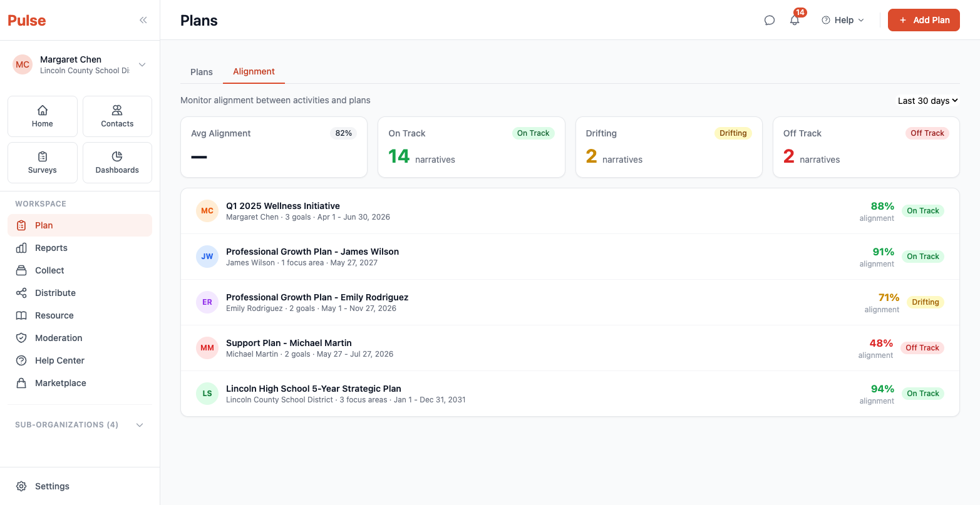The width and height of the screenshot is (980, 505).
Task: Open the Last 30 days date range selector
Action: pyautogui.click(x=927, y=101)
